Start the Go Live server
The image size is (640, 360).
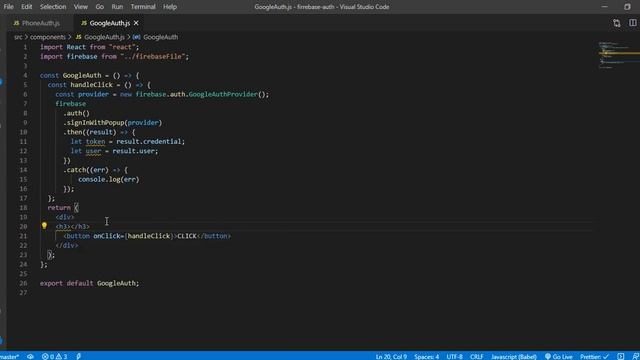(558, 356)
